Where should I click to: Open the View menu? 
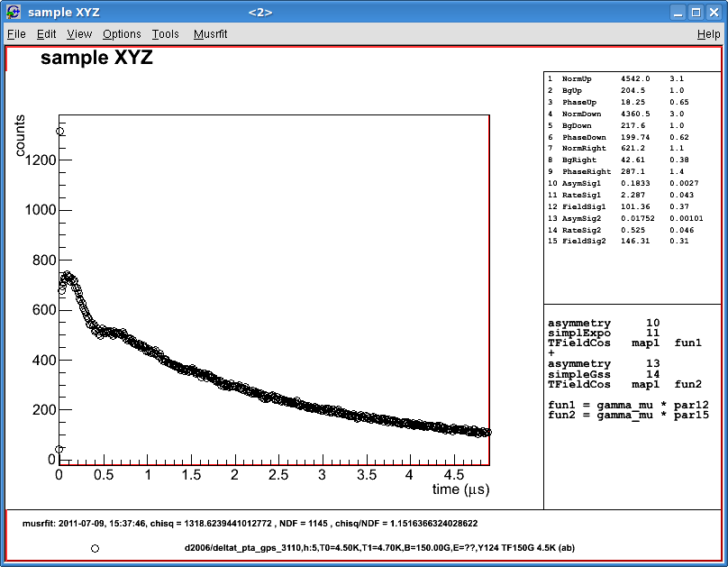tap(78, 33)
